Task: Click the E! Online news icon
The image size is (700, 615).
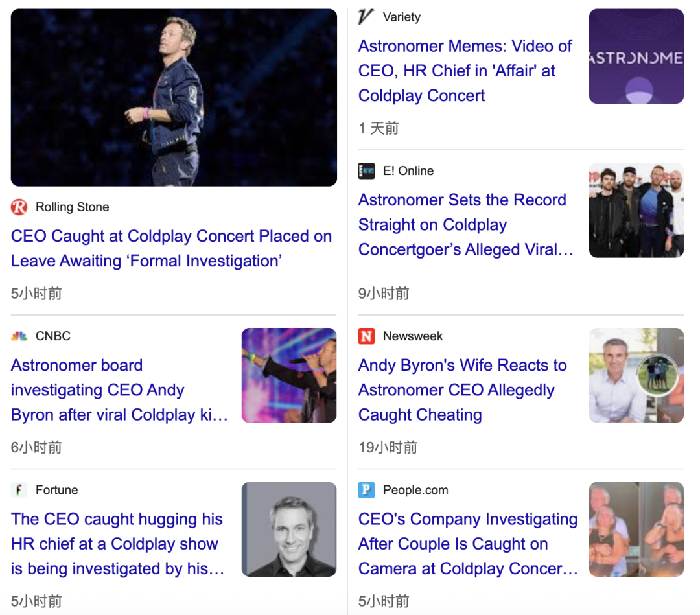Action: (x=366, y=171)
